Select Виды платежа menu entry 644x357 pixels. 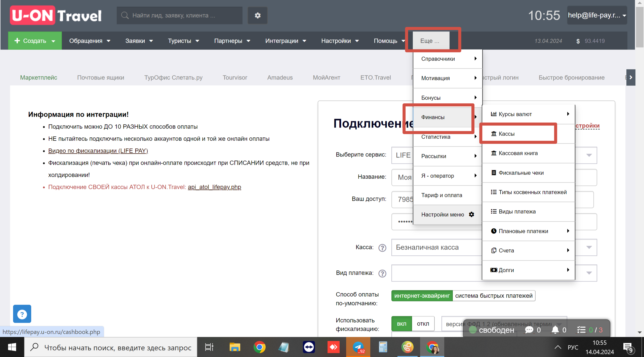click(529, 211)
